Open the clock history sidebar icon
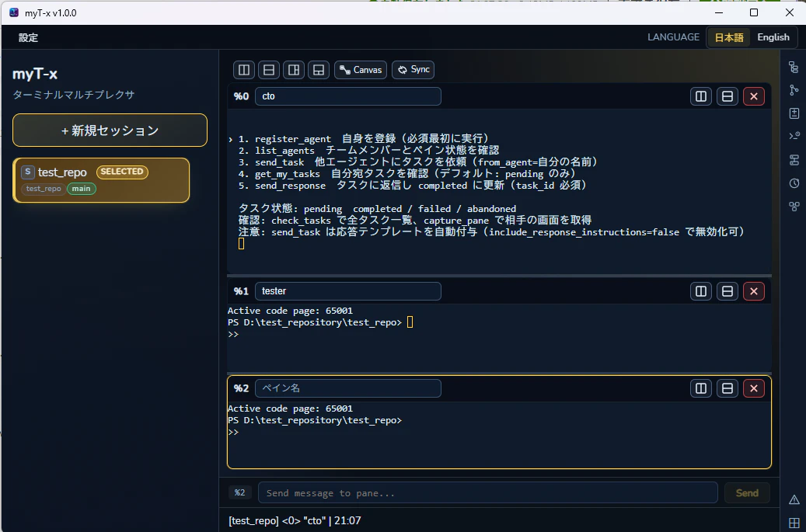Image resolution: width=806 pixels, height=532 pixels. click(x=794, y=183)
